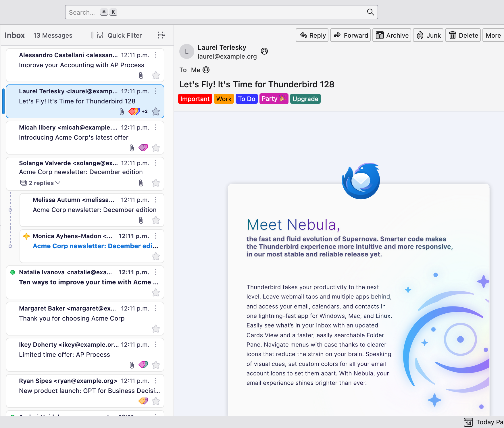The height and width of the screenshot is (428, 504).
Task: Delete the open message
Action: pyautogui.click(x=463, y=35)
